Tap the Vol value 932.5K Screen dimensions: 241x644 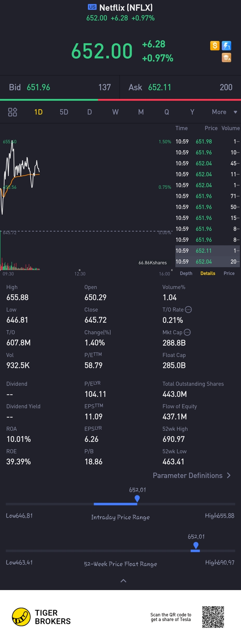click(18, 365)
